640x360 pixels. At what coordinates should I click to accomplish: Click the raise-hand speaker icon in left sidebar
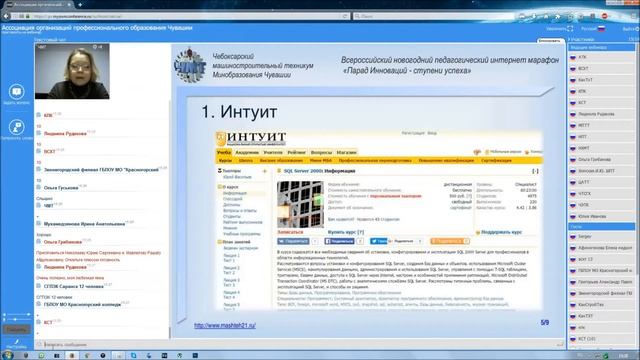[x=16, y=127]
